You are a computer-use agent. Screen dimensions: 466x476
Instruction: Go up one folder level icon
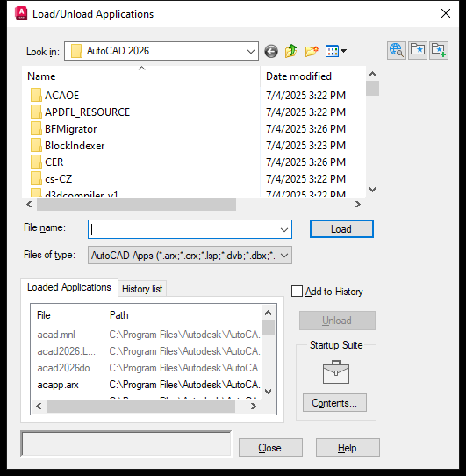(x=290, y=51)
